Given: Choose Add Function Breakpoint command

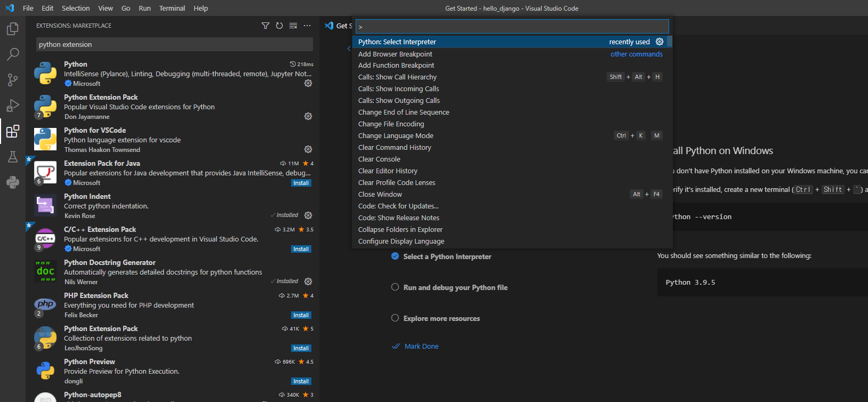Looking at the screenshot, I should click(509, 65).
